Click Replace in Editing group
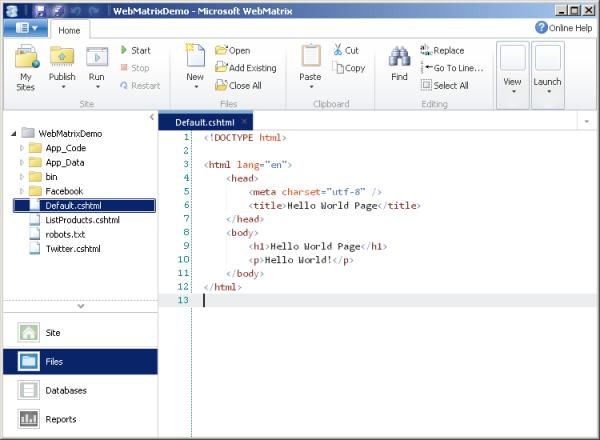Image resolution: width=600 pixels, height=440 pixels. point(442,50)
